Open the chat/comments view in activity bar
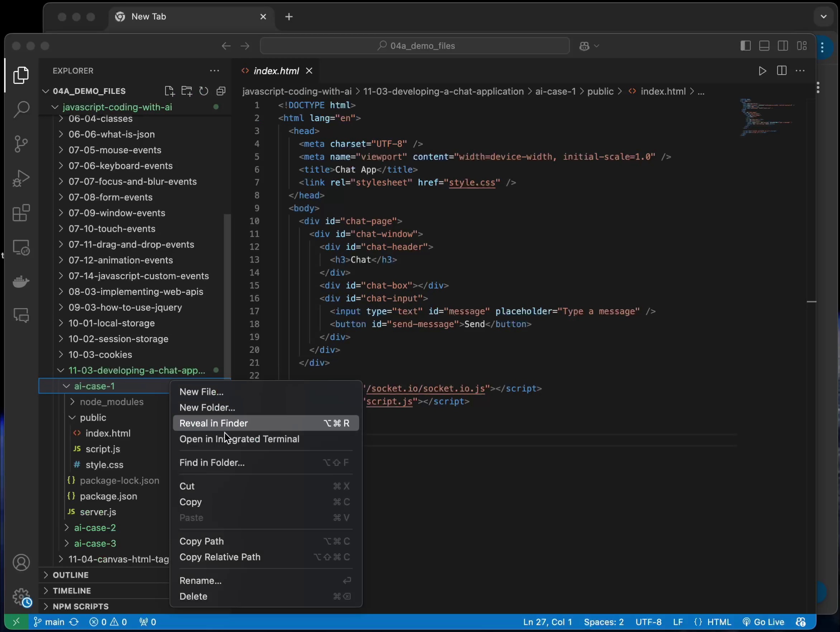Screen dimensions: 840x632 pos(21,315)
